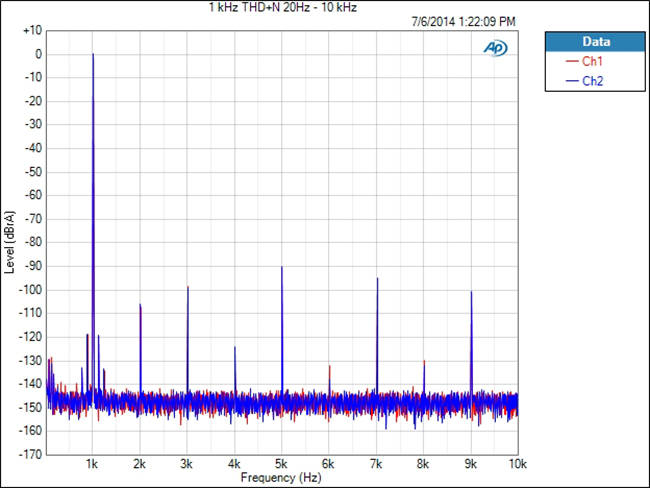Click the 5k harmonic peak tip
The height and width of the screenshot is (488, 650).
click(x=282, y=268)
